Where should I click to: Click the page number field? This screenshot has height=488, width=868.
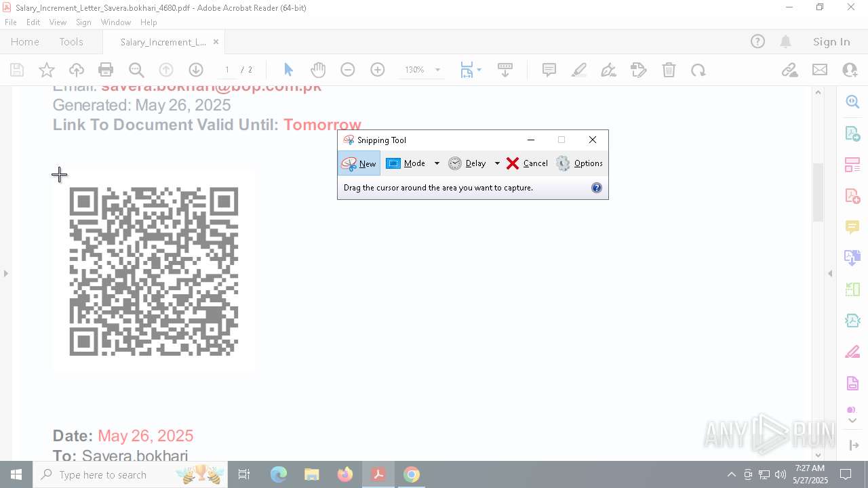(x=227, y=70)
